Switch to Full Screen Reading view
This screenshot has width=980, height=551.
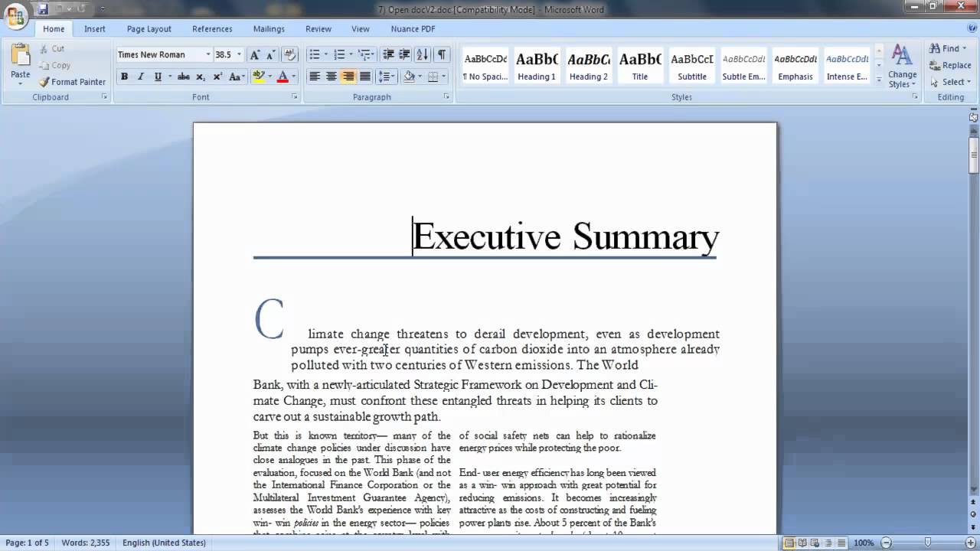[x=802, y=543]
